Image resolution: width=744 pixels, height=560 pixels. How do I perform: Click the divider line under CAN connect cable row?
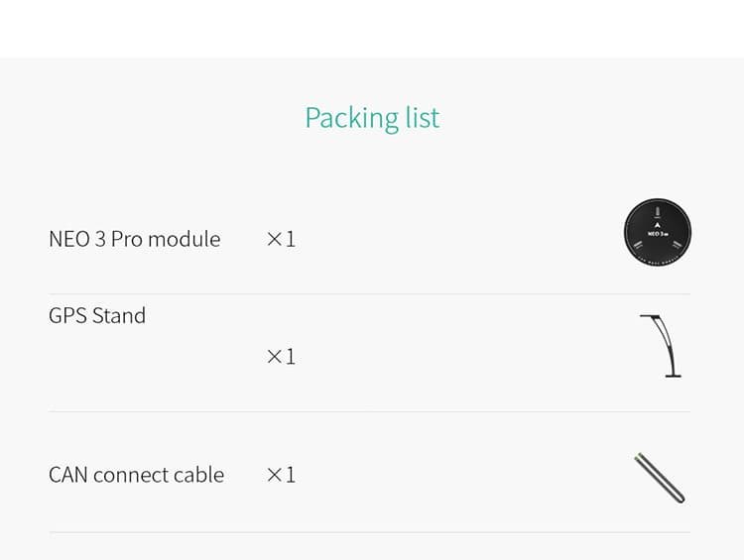369,532
